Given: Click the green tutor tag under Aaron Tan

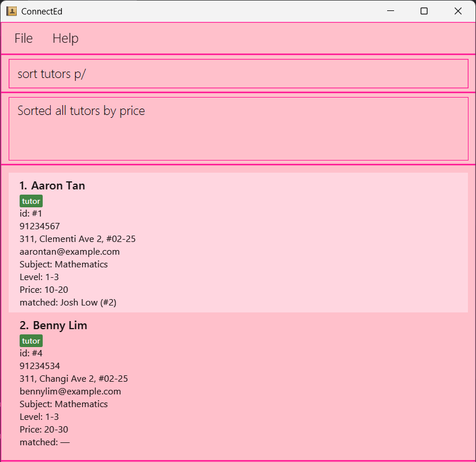Looking at the screenshot, I should [x=31, y=201].
